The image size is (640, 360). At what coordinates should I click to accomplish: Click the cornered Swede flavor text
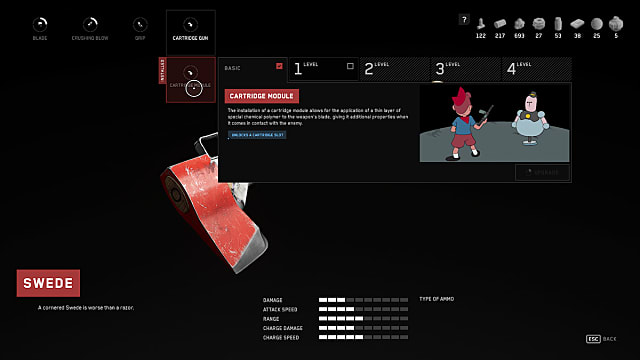(86, 307)
